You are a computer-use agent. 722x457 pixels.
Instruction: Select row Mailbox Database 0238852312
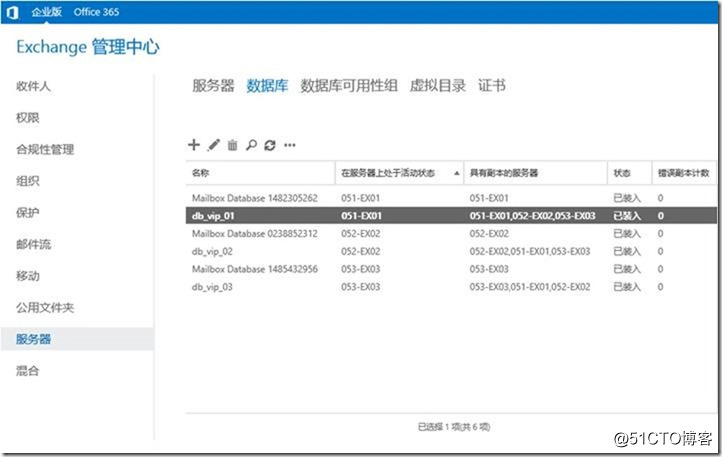pos(451,234)
